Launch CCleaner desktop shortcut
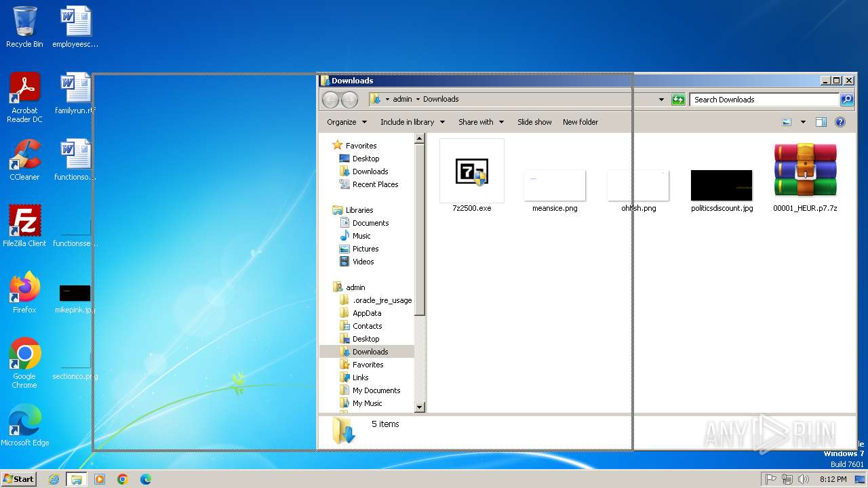Screen dimensions: 868x488 pos(24,160)
